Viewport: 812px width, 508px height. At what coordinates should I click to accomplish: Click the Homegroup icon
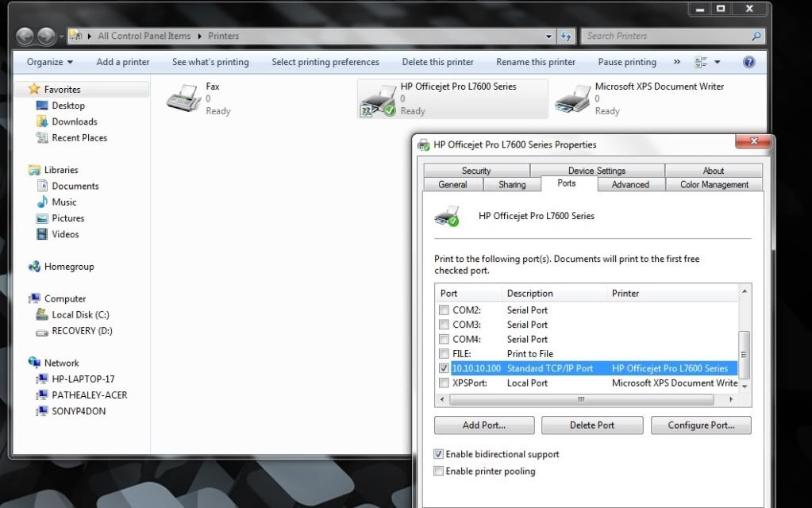click(x=34, y=267)
